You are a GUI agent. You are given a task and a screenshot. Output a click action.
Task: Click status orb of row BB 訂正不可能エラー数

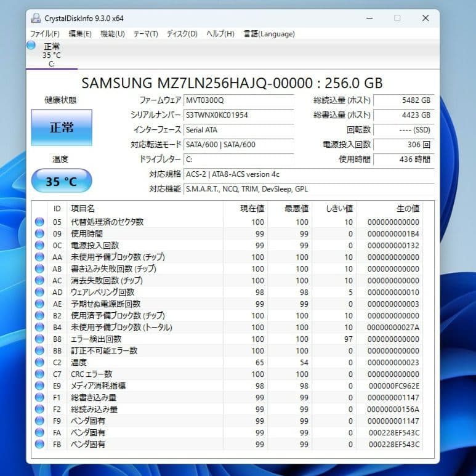39,350
